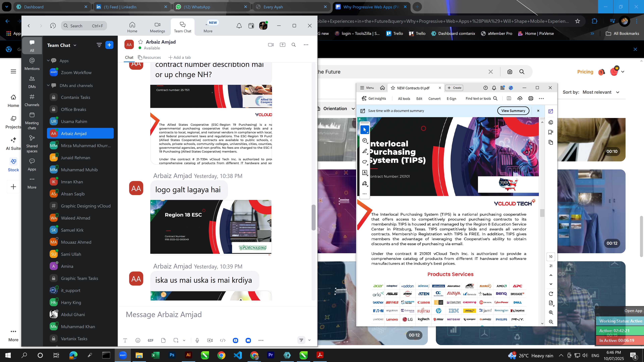
Task: Open Acrobat All tools menu
Action: coord(404,98)
